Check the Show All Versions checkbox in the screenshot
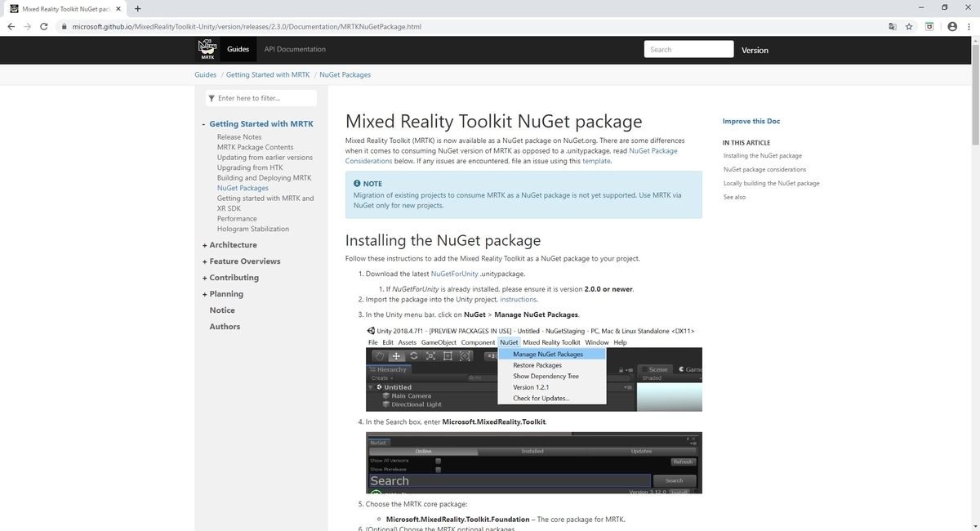Image resolution: width=980 pixels, height=531 pixels. click(438, 461)
